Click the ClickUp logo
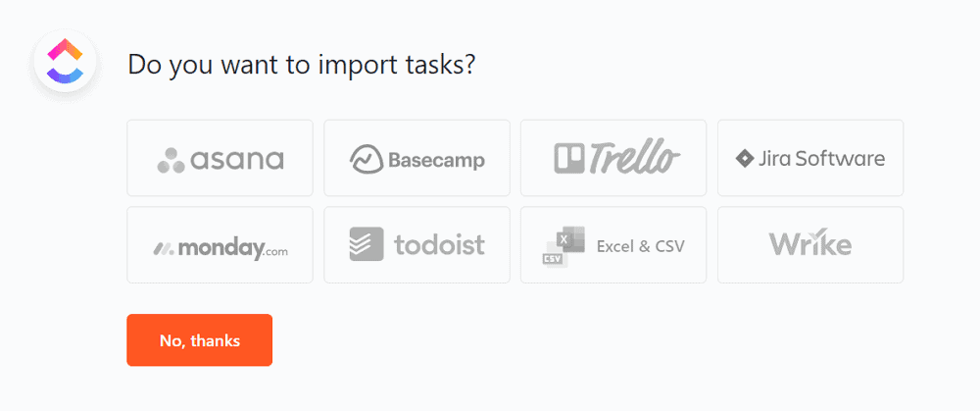Image resolution: width=980 pixels, height=411 pixels. 65,61
